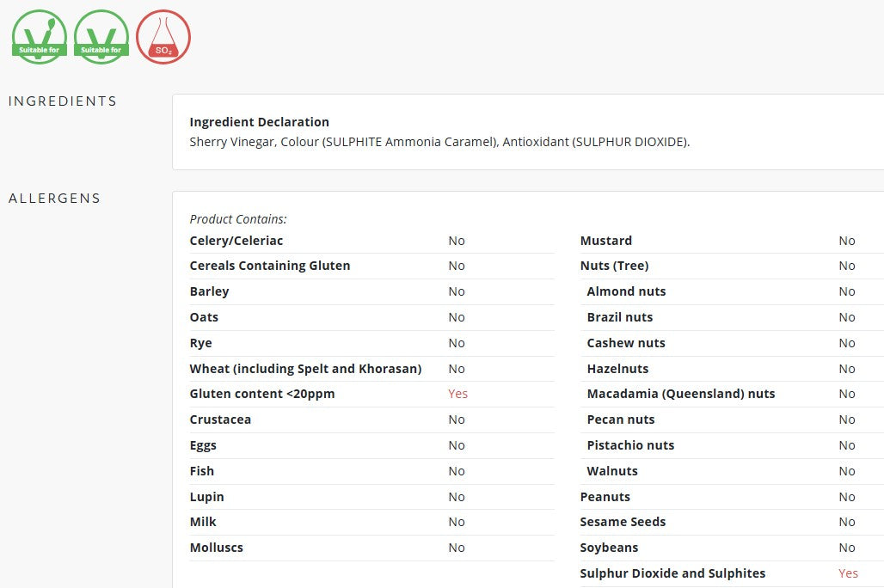Click the Sesame Seeds allergen label
The image size is (884, 588).
click(x=623, y=522)
